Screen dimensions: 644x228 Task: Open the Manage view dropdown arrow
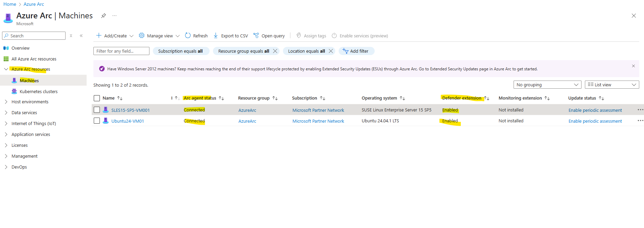178,36
